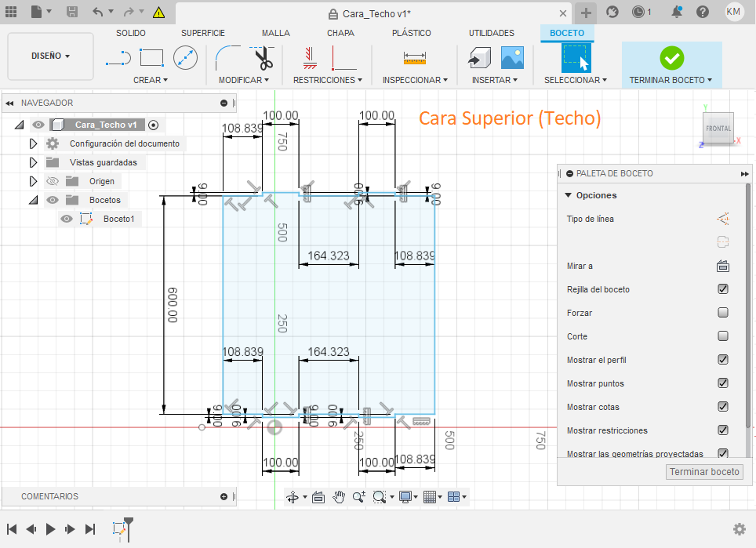Enable the Forzar checkbox
The width and height of the screenshot is (756, 548).
tap(723, 313)
